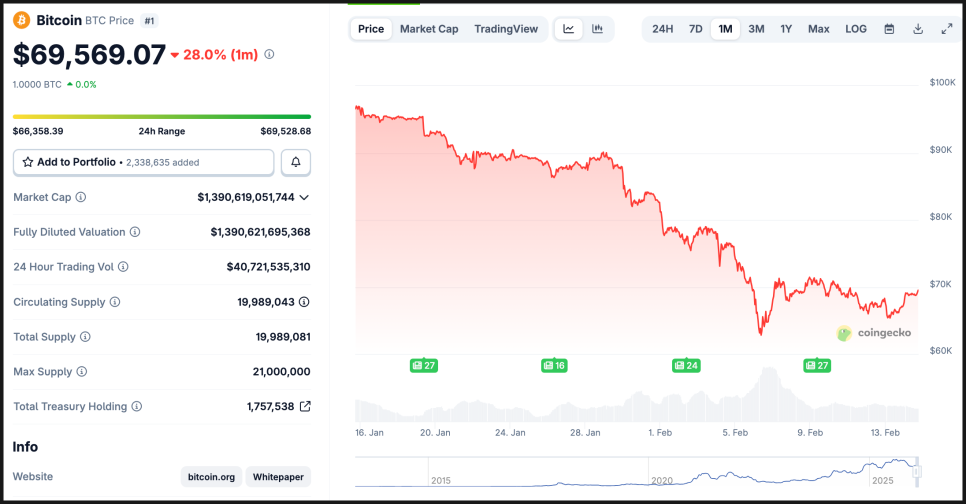The width and height of the screenshot is (966, 504).
Task: Open the TradingView tab
Action: pyautogui.click(x=506, y=29)
